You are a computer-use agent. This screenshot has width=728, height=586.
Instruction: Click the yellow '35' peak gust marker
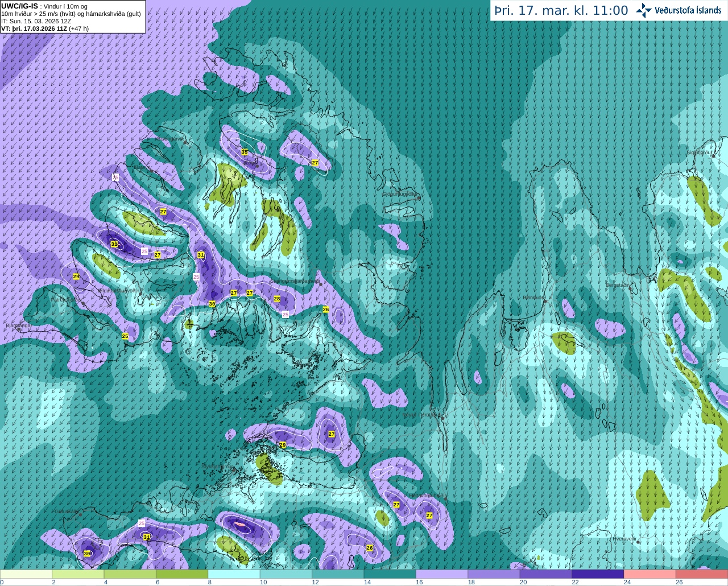click(x=245, y=152)
